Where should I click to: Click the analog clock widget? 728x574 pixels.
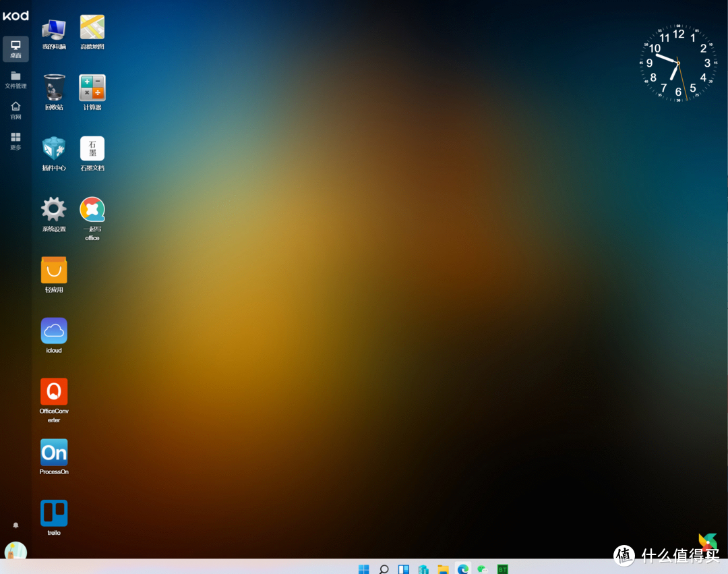pos(677,64)
